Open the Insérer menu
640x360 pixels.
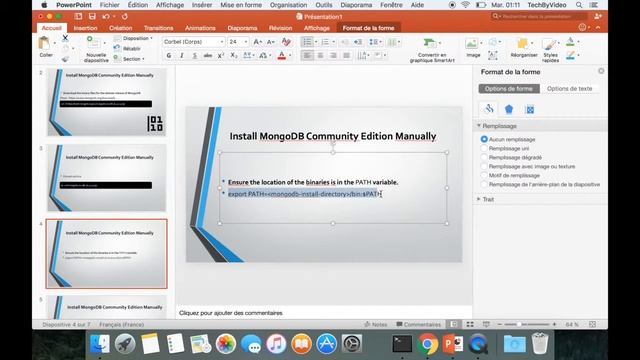coord(202,5)
